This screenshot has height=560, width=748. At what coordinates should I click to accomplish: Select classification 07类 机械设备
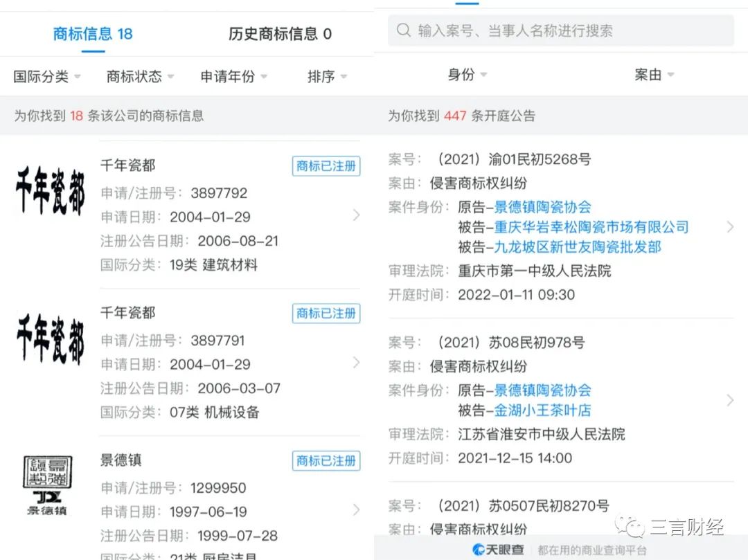click(214, 412)
